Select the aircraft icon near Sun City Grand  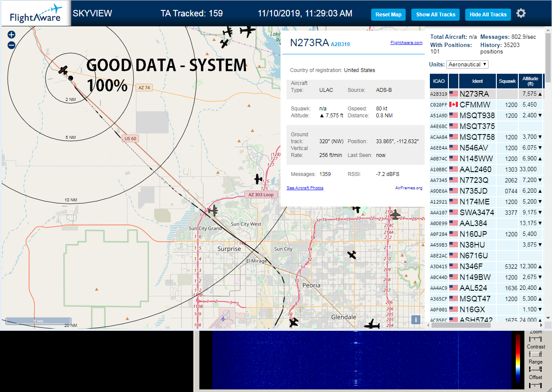213,210
